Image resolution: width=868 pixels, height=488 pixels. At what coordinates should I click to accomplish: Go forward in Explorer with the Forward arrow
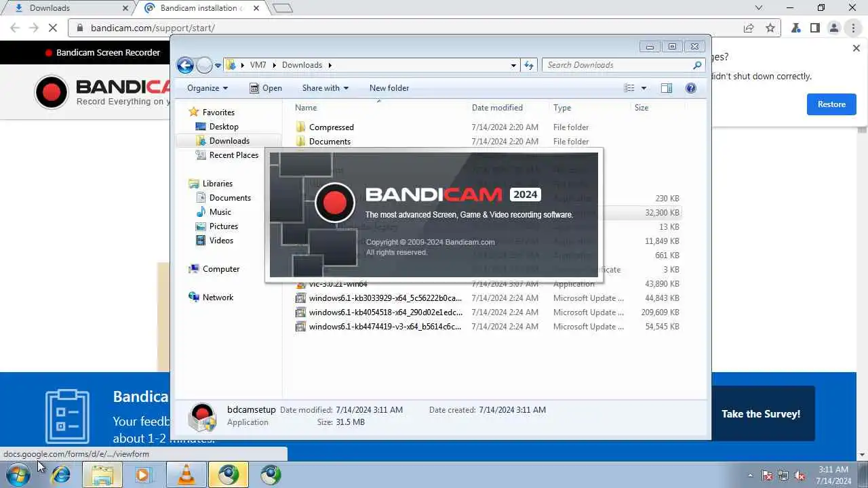[x=204, y=65]
